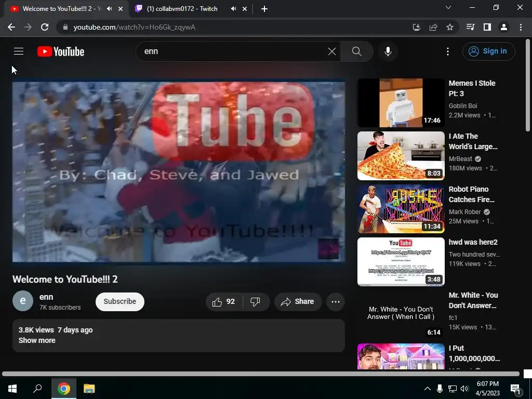Image resolution: width=532 pixels, height=399 pixels.
Task: Dislike the video with thumbs down
Action: click(x=255, y=302)
